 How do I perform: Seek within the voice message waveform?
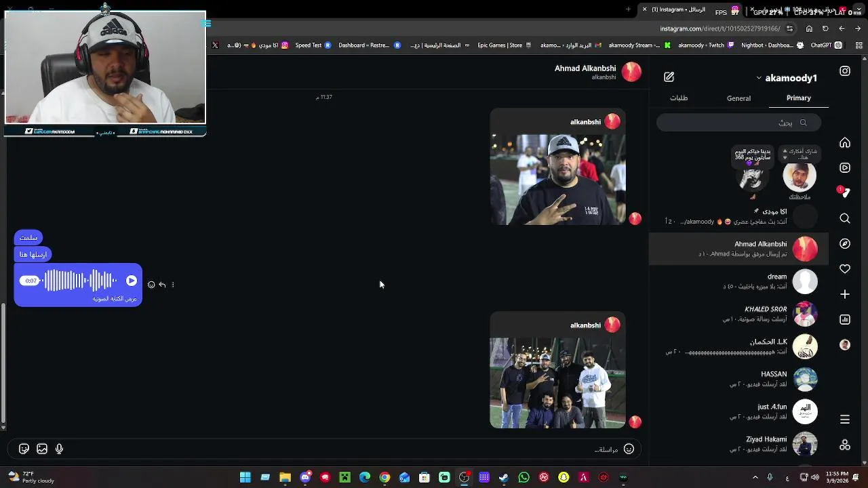click(x=80, y=281)
